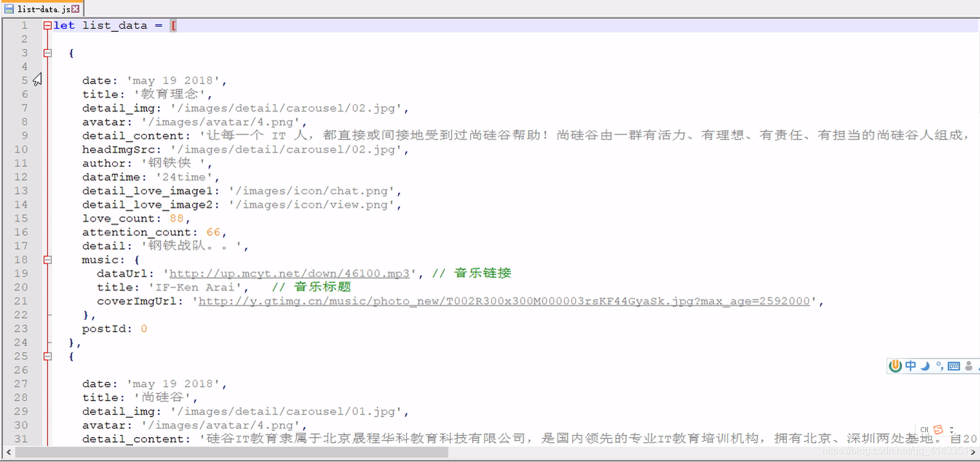Click the music title 'IF-Ken Arai'
The width and height of the screenshot is (980, 462).
tap(195, 288)
